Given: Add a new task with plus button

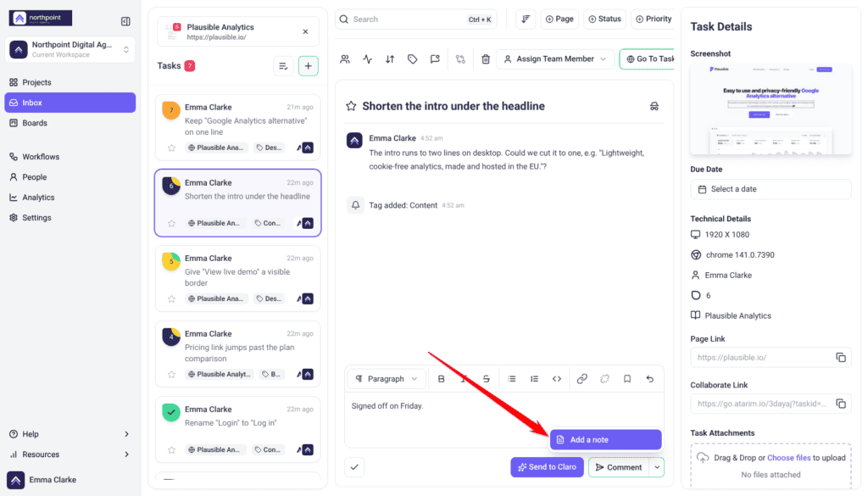Looking at the screenshot, I should coord(309,66).
